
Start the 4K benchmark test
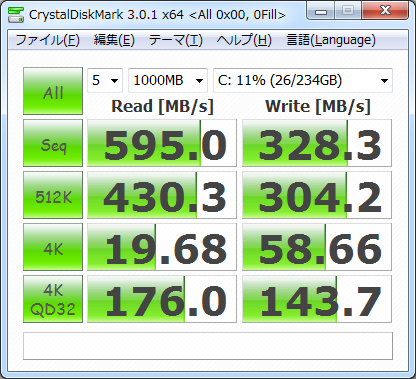tap(53, 247)
